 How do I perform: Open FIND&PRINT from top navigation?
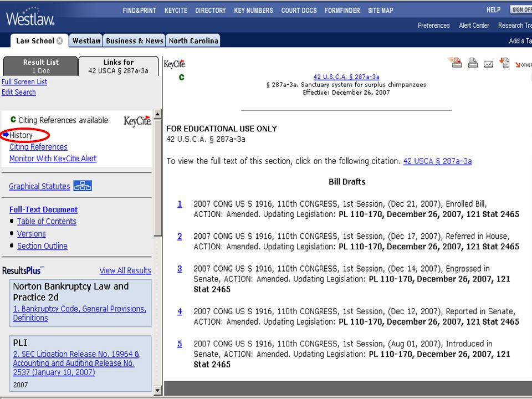coord(140,11)
